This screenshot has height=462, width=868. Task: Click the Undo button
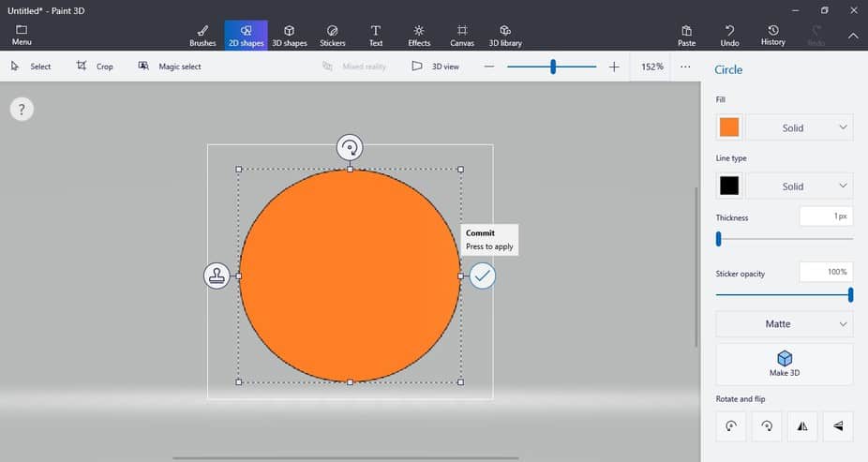point(729,36)
